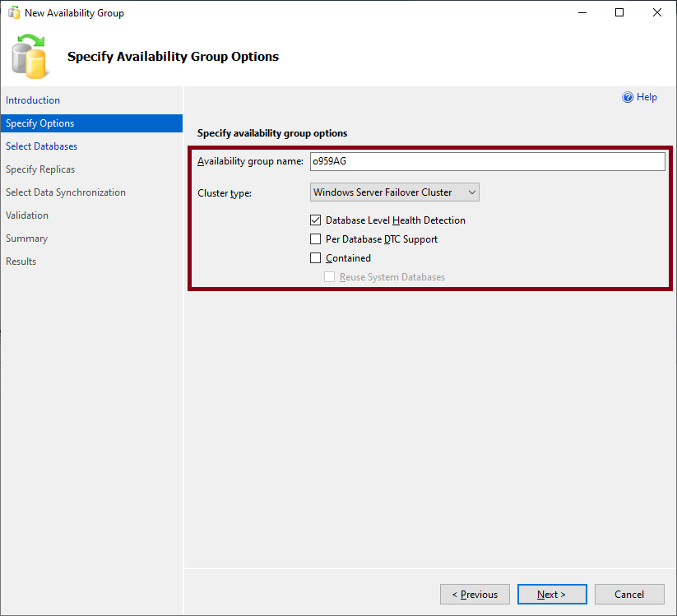677x616 pixels.
Task: Focus the Availability group name field
Action: tap(488, 161)
